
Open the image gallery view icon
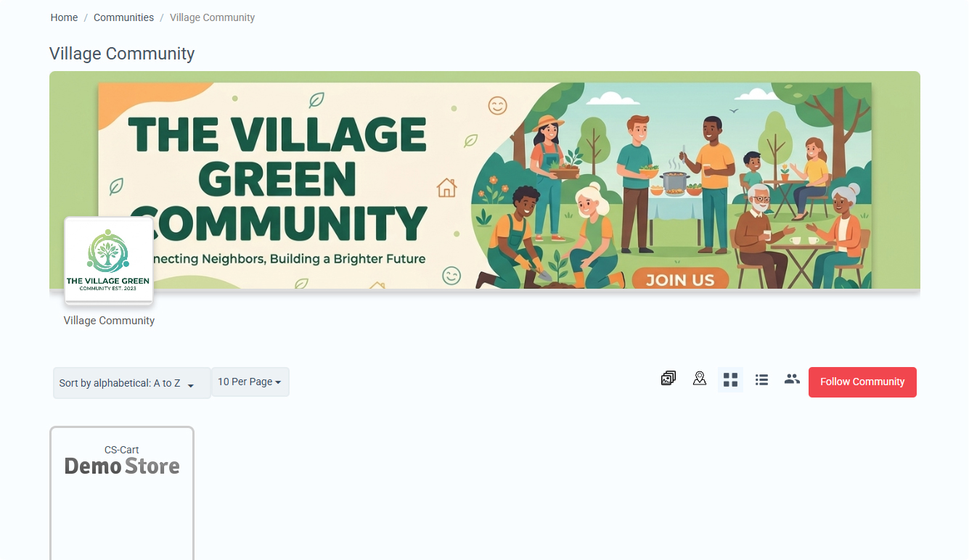tap(668, 379)
